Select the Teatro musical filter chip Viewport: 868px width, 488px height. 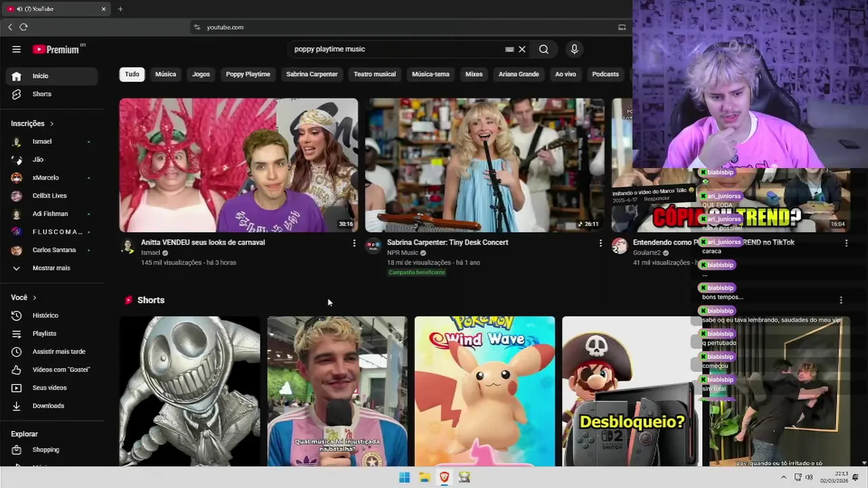click(374, 75)
